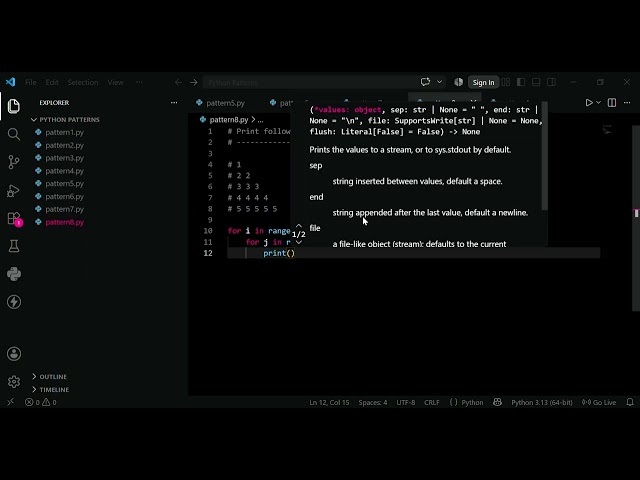The width and height of the screenshot is (640, 480).
Task: Click the VS Code logo icon
Action: tap(11, 82)
